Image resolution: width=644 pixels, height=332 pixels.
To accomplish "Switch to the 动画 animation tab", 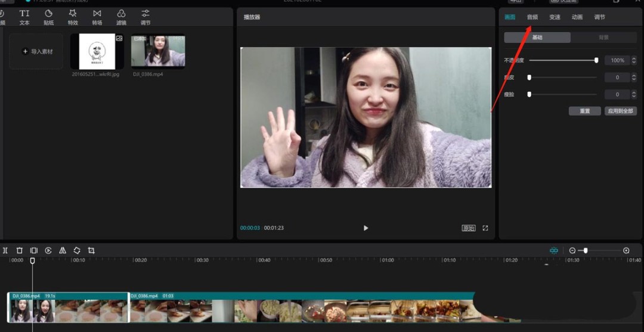I will (577, 17).
